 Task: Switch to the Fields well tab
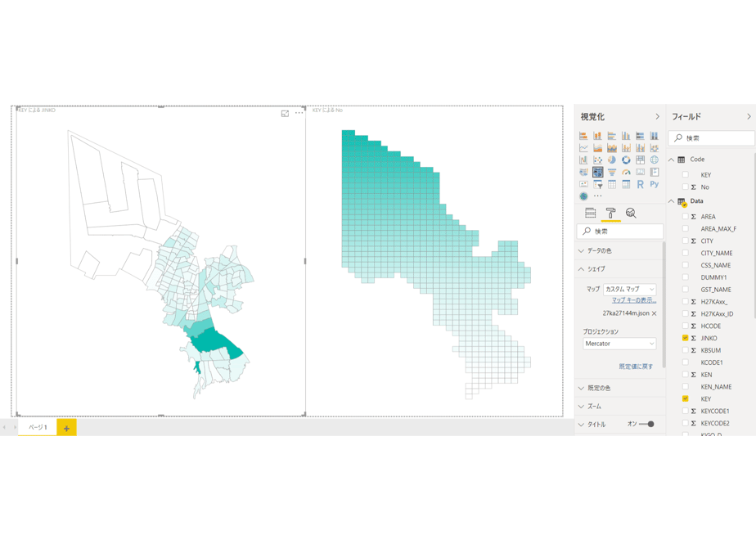pos(590,213)
